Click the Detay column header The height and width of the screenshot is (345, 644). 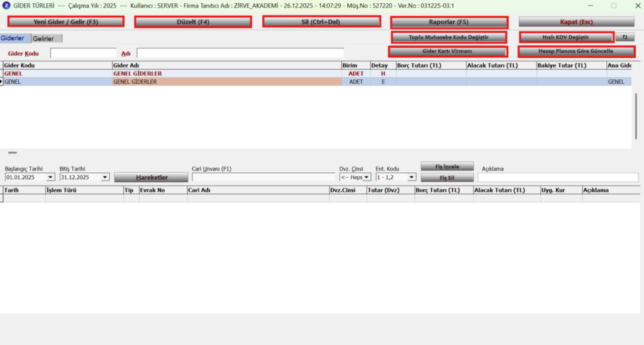pos(383,65)
